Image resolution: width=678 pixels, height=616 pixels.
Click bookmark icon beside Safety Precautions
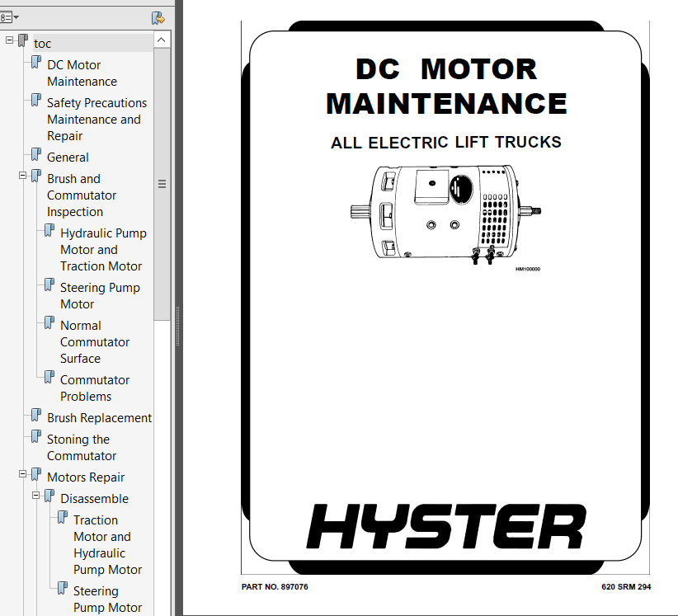coord(36,101)
